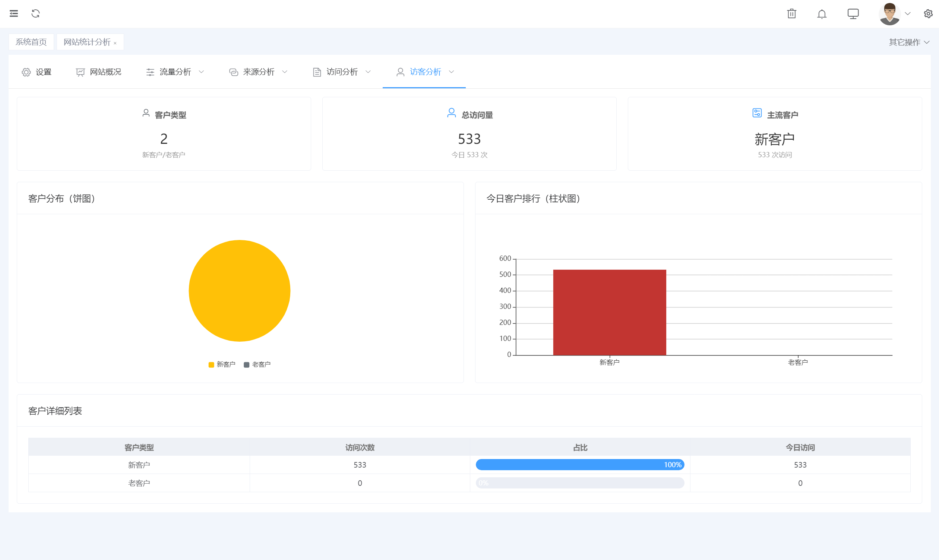Open the notification bell

tap(822, 14)
